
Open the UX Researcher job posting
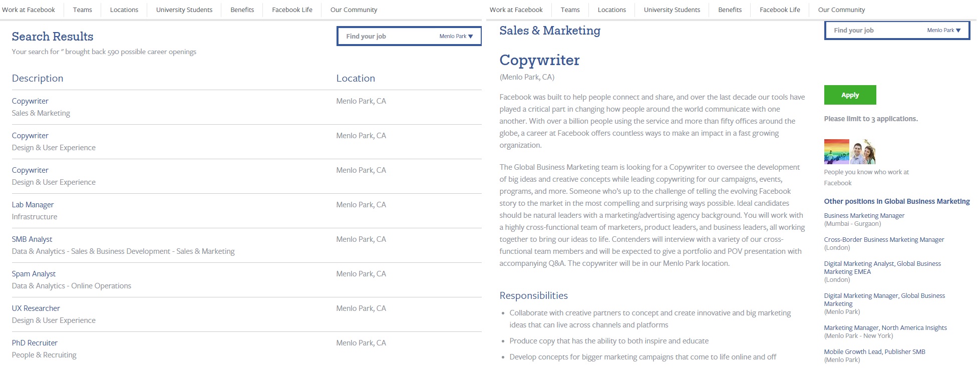click(36, 308)
